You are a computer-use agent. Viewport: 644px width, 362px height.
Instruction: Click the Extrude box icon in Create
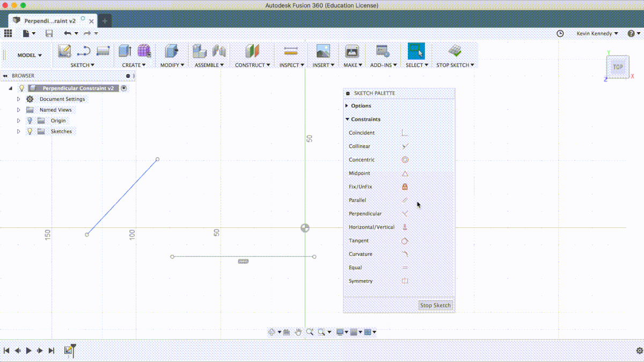(x=125, y=51)
